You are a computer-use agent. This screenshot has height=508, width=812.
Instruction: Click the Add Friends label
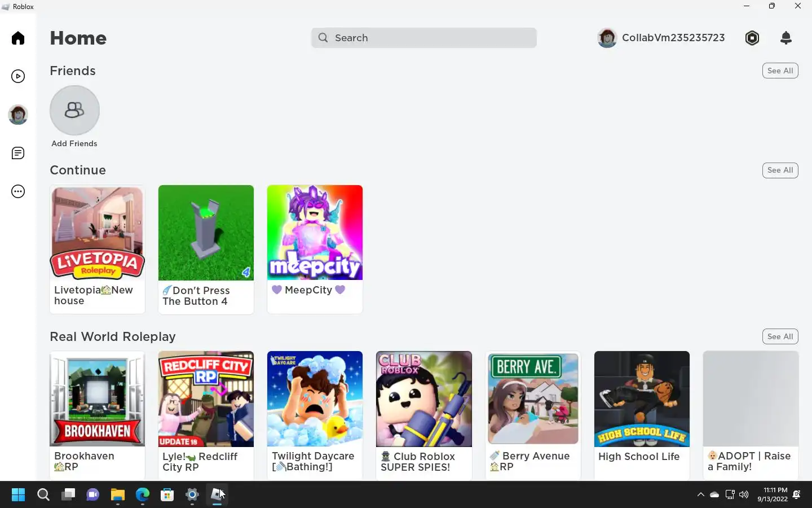tap(74, 143)
